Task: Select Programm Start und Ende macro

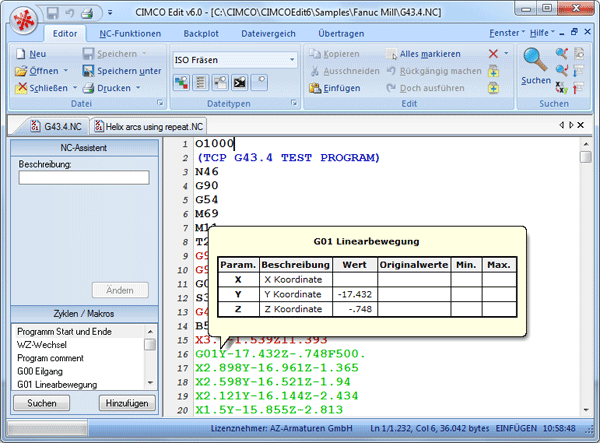Action: 78,331
